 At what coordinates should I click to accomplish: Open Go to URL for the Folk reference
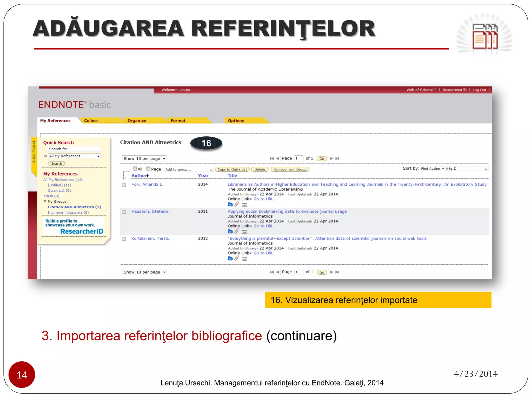pyautogui.click(x=263, y=199)
